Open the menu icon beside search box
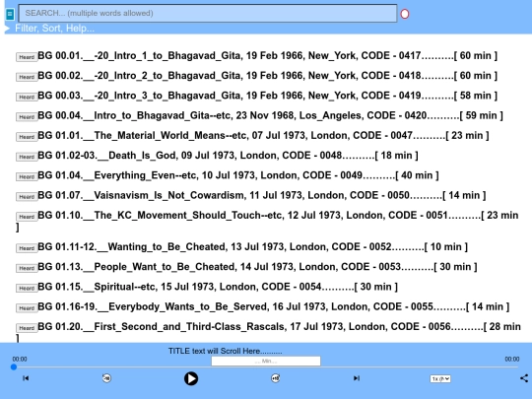Image resolution: width=532 pixels, height=399 pixels. coord(10,14)
